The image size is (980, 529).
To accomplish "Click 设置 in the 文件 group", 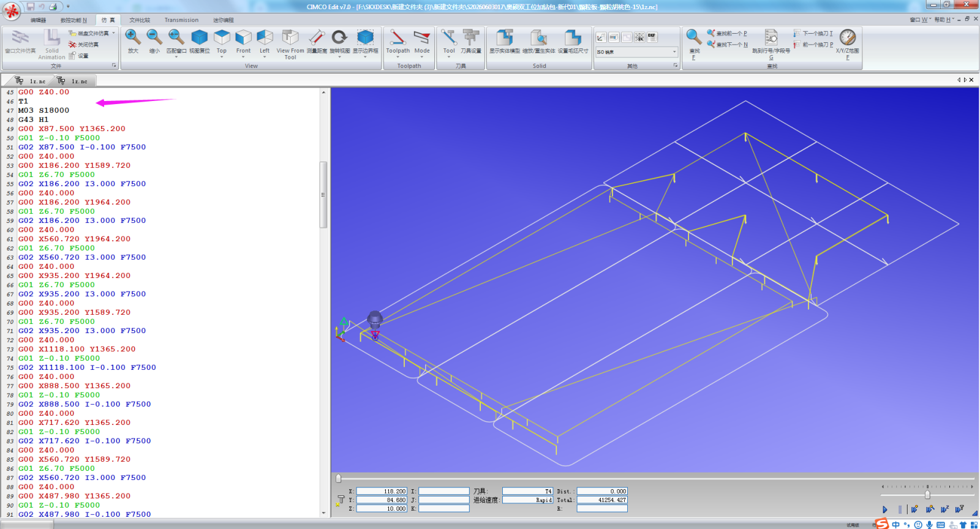I will [78, 56].
